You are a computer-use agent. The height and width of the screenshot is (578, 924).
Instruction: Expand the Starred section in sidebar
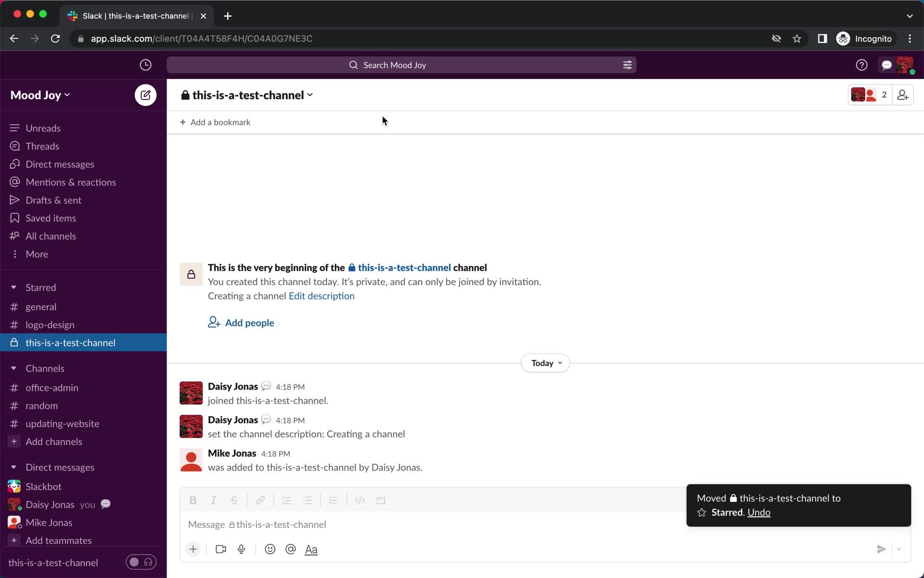pos(14,287)
